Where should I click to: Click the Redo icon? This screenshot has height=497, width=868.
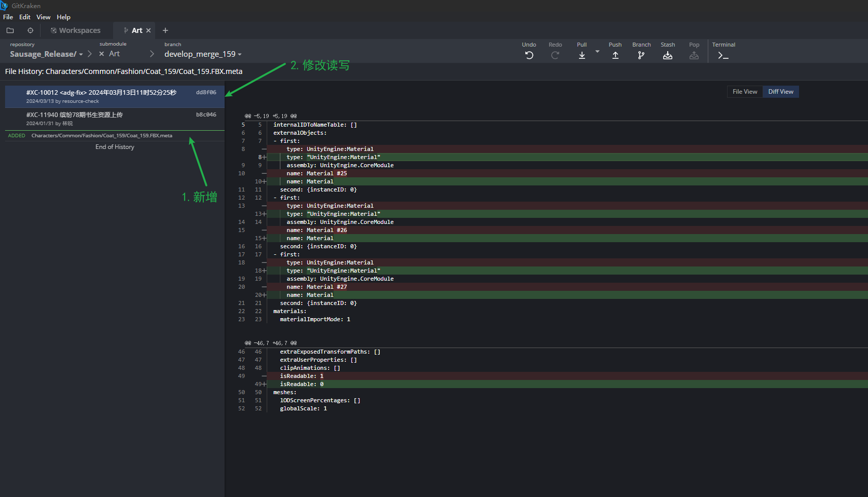pos(555,55)
